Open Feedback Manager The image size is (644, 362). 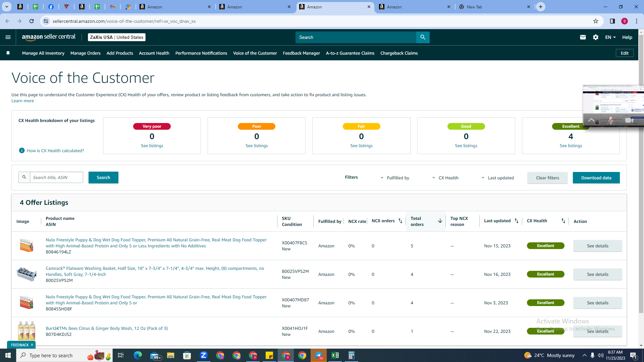pyautogui.click(x=301, y=53)
